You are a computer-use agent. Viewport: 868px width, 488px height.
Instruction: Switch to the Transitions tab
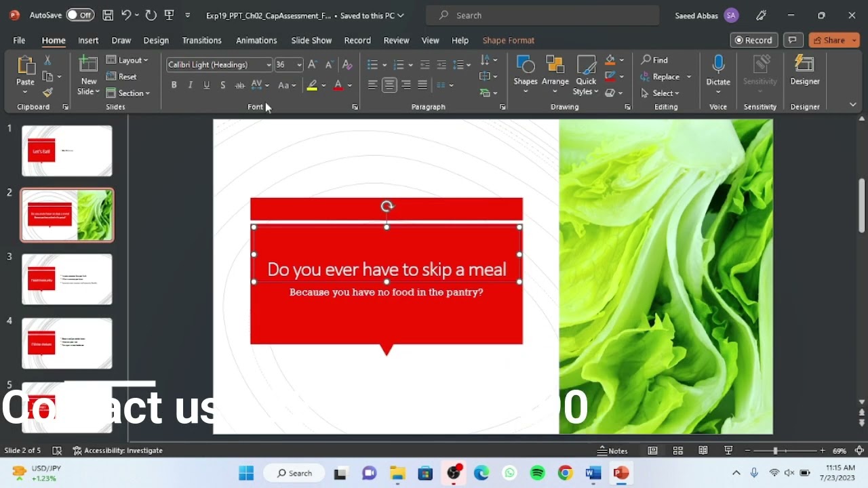pos(201,40)
